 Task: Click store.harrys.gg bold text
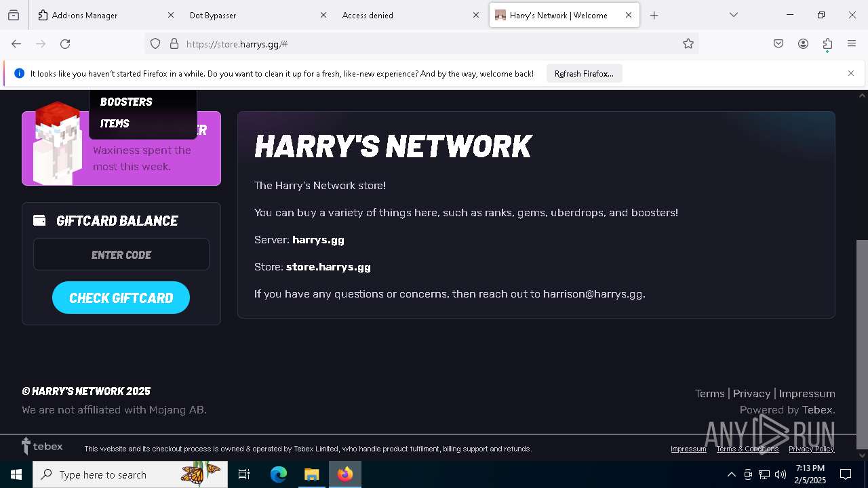pos(328,266)
